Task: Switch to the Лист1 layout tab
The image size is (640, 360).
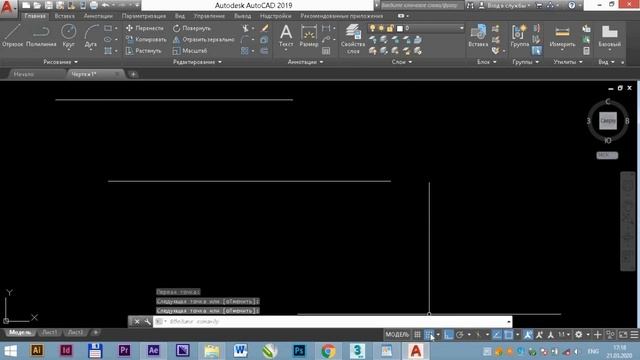Action: (50, 333)
